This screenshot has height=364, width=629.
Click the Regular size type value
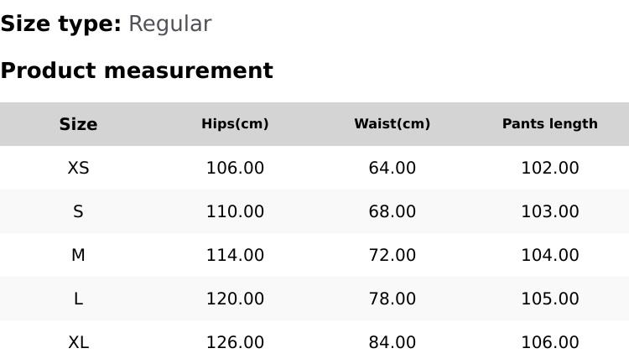(x=169, y=24)
